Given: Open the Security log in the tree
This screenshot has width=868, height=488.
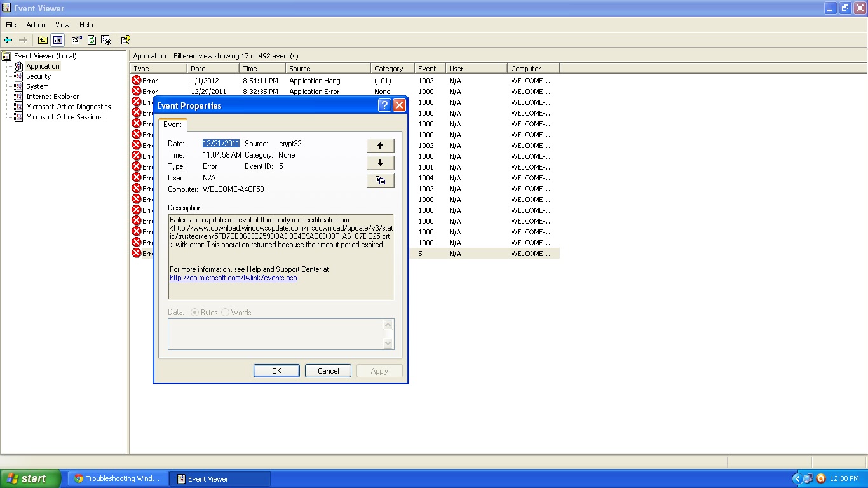Looking at the screenshot, I should click(38, 76).
